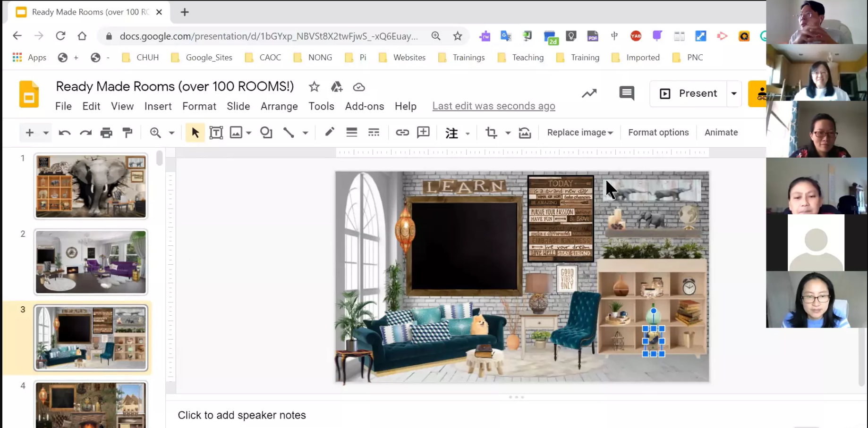Select the Text box tool
Image resolution: width=868 pixels, height=428 pixels.
click(x=216, y=133)
